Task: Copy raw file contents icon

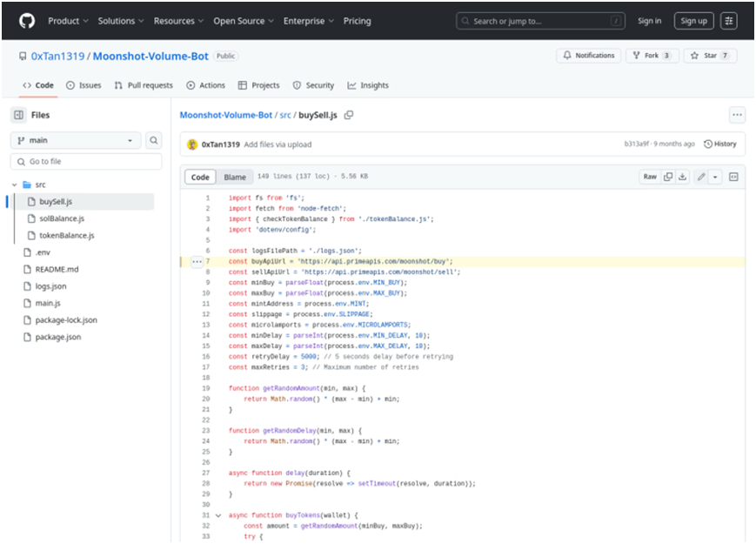Action: [x=668, y=177]
